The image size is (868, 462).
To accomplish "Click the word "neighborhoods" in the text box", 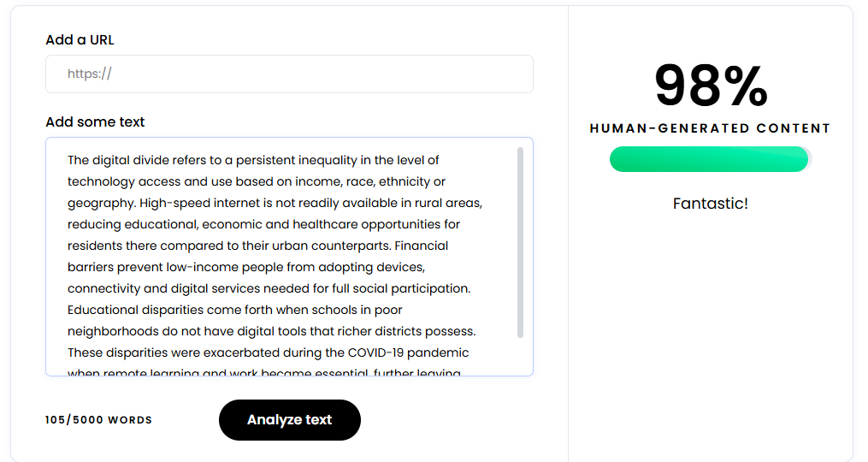I will click(112, 331).
